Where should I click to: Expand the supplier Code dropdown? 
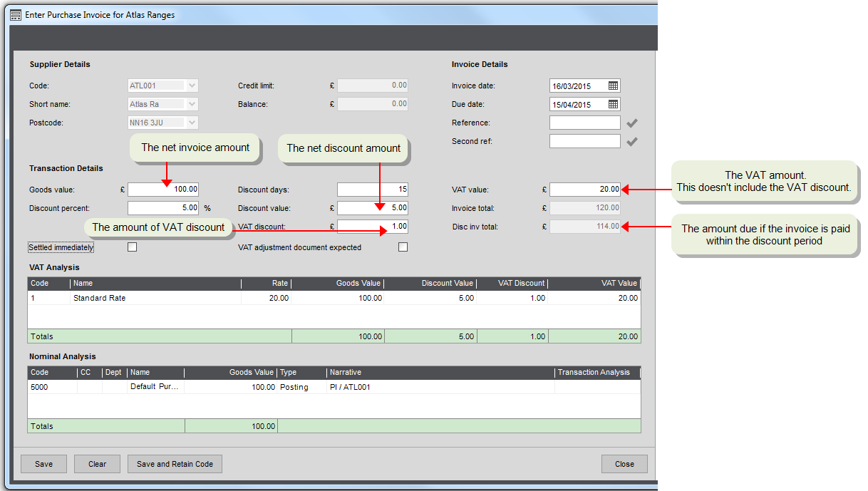click(x=192, y=86)
